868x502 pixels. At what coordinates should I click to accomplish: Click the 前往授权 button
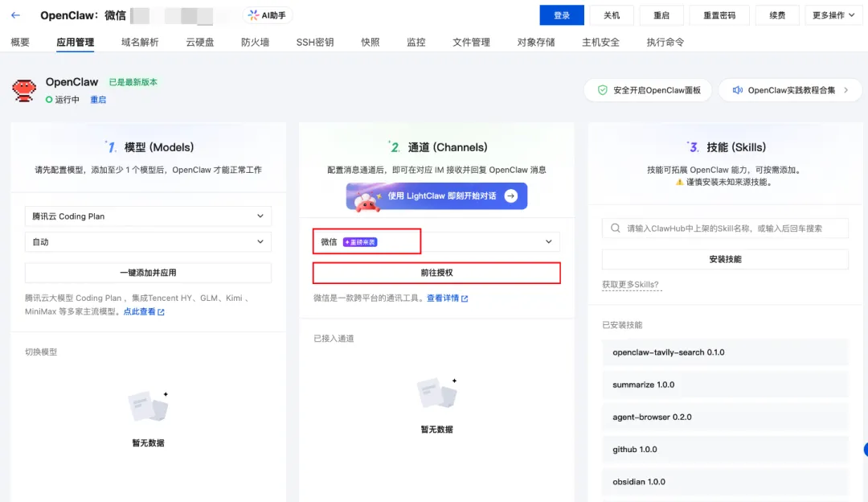(436, 273)
